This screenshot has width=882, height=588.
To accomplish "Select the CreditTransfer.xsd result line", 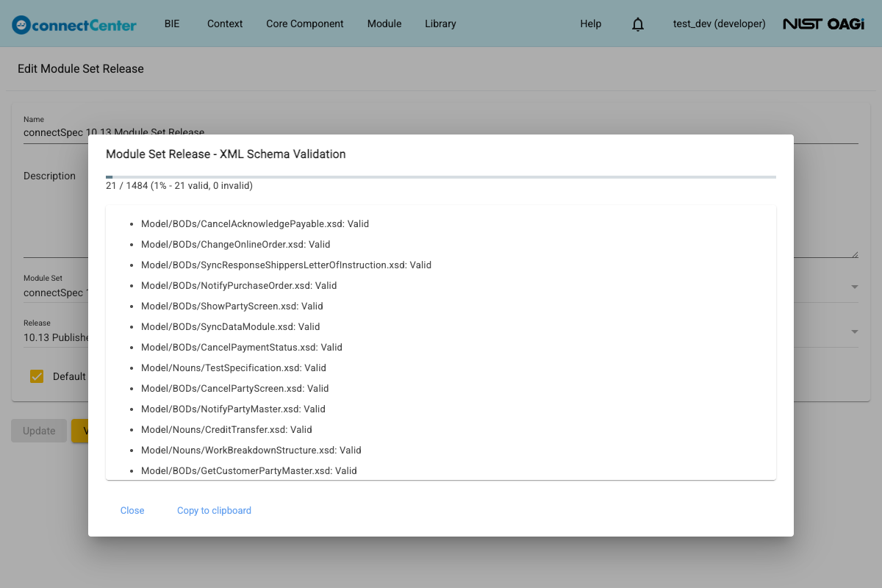I will point(226,429).
